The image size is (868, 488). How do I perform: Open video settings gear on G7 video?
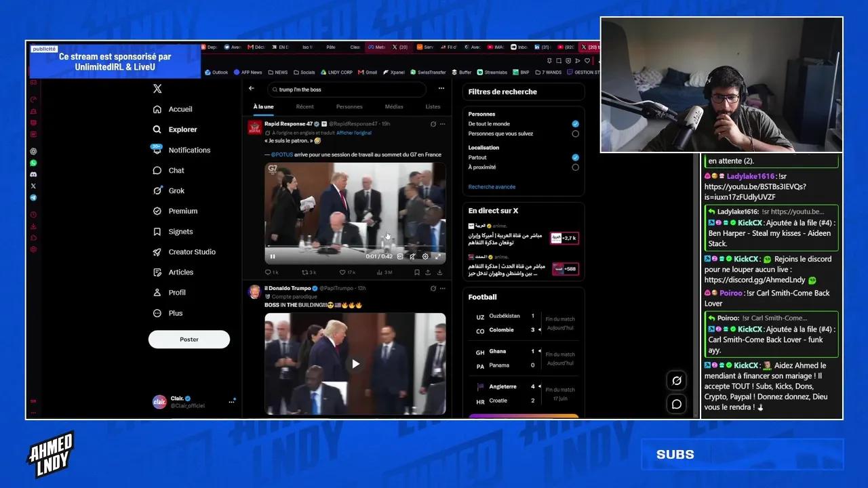pos(425,256)
